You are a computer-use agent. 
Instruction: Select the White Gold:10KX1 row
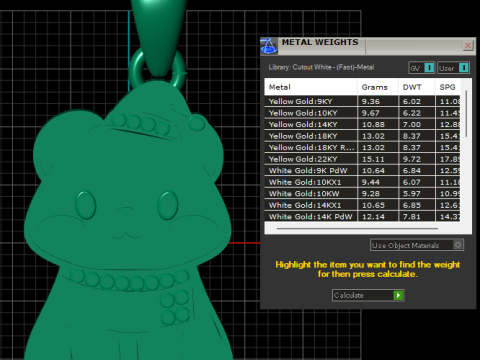tap(362, 182)
